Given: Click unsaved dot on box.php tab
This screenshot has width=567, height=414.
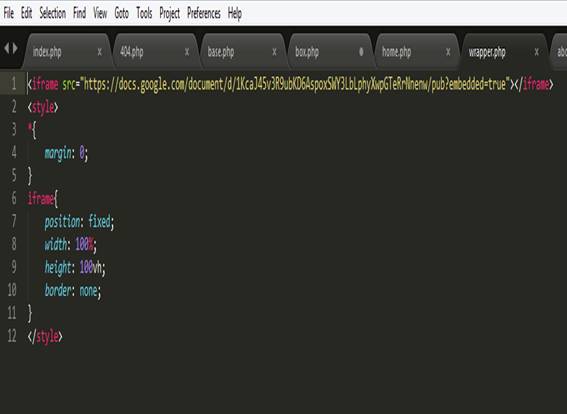Looking at the screenshot, I should (x=361, y=52).
